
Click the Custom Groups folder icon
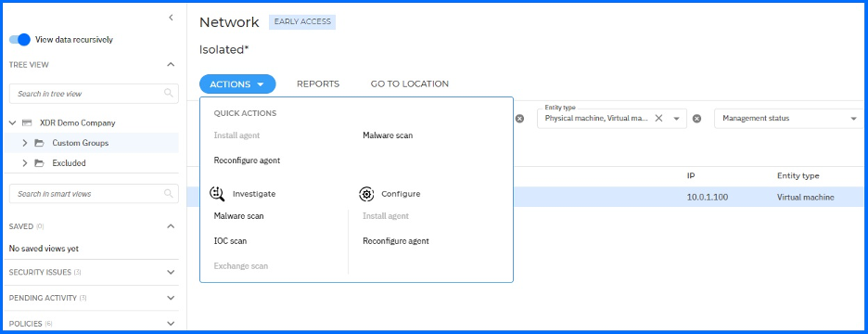point(39,143)
